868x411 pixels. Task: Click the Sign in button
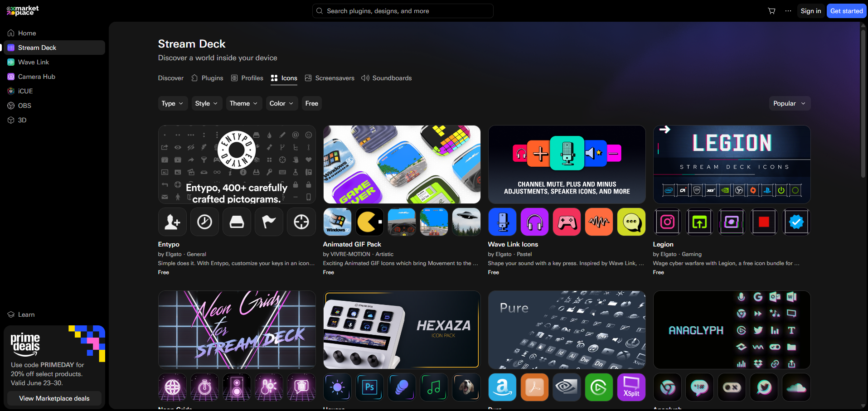click(x=810, y=11)
